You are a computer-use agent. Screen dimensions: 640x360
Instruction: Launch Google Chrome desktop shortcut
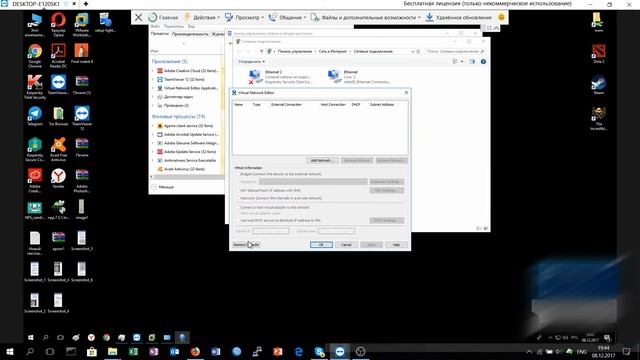coord(35,56)
